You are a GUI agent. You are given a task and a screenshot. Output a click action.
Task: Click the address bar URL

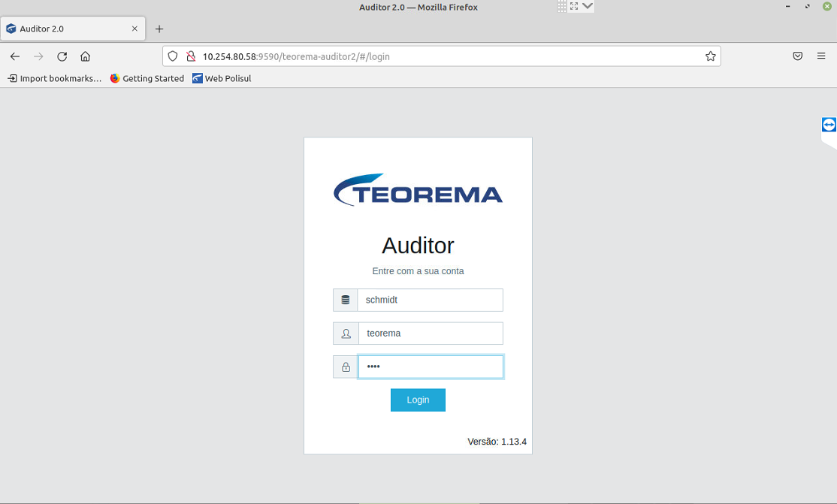(x=296, y=56)
